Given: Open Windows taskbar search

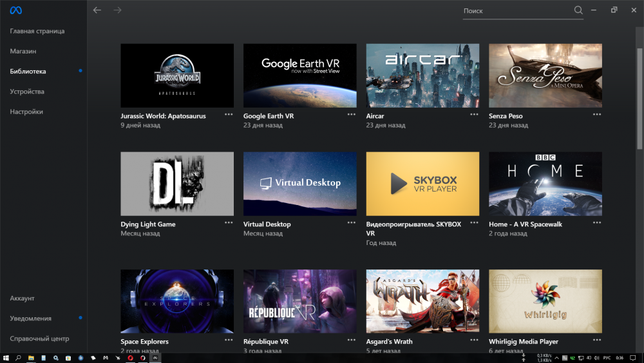Looking at the screenshot, I should 18,358.
